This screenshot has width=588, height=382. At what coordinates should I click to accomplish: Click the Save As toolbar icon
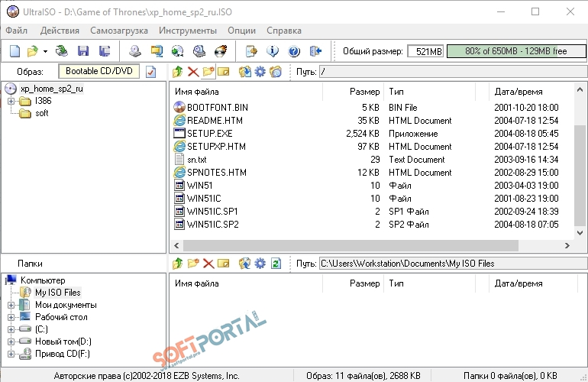105,51
